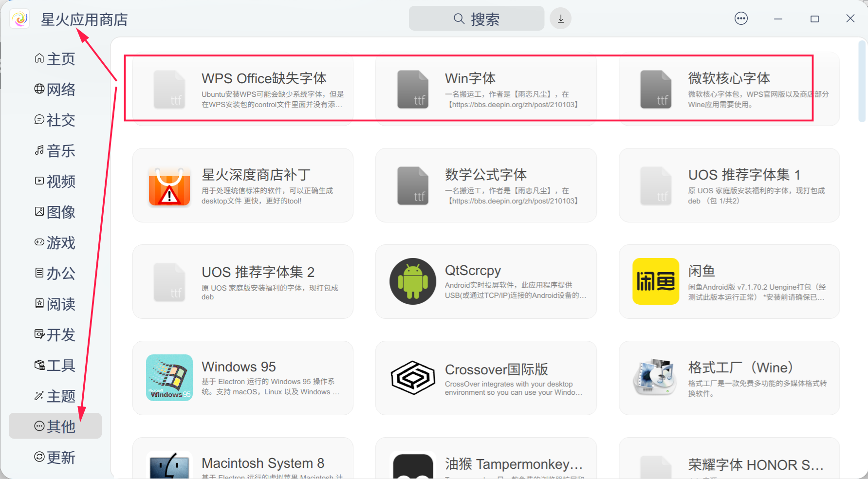
Task: Open the Windows 95 app title
Action: pos(239,367)
